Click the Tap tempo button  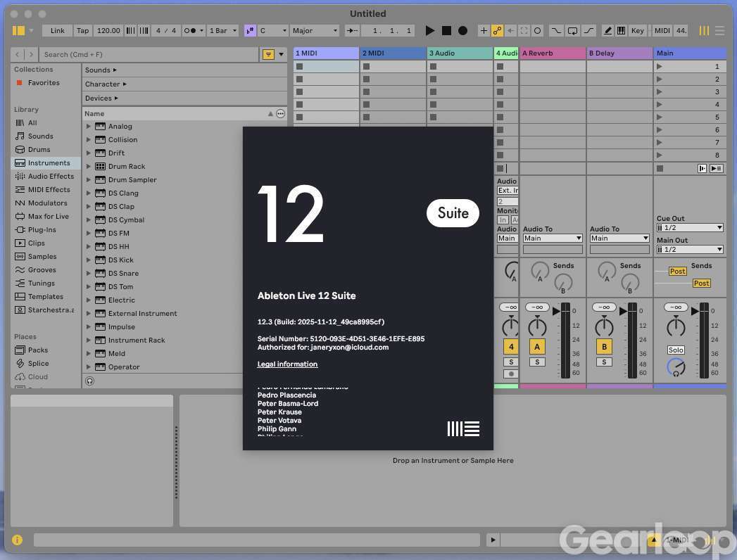tap(82, 31)
